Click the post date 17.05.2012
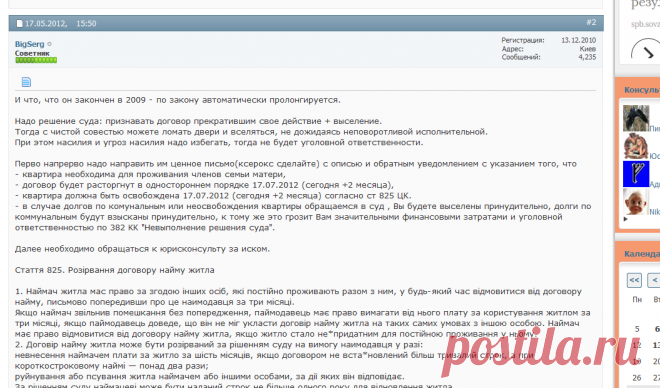Viewport: 660px width, 388px height. pyautogui.click(x=45, y=24)
